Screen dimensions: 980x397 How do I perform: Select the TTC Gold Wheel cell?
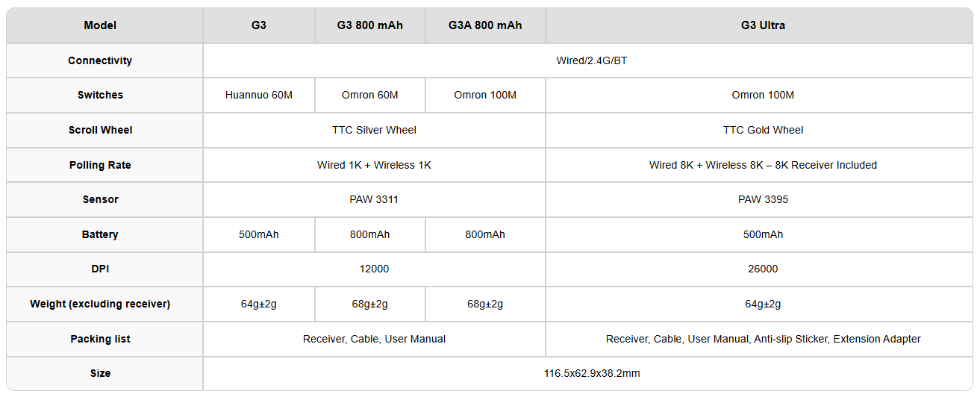(x=763, y=130)
